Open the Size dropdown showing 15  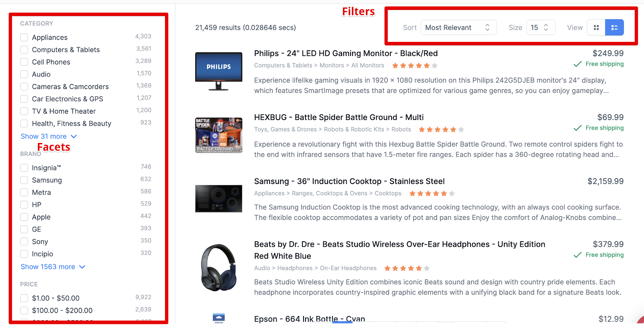click(x=541, y=27)
